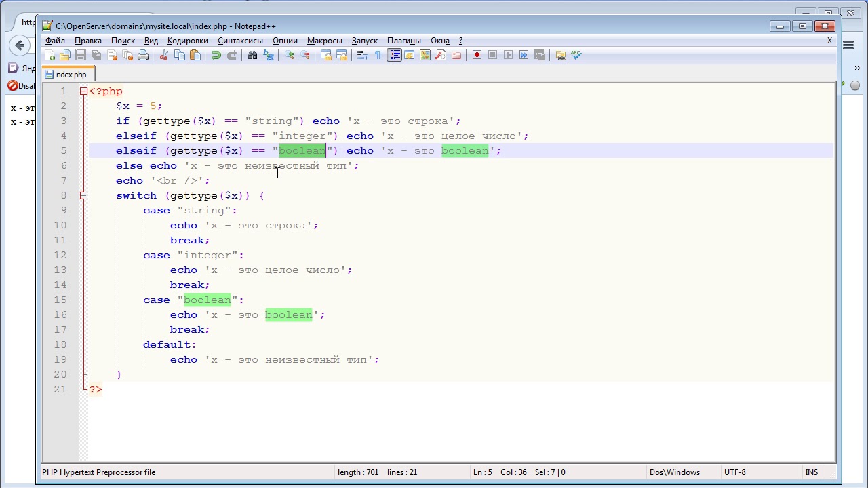Run spell check with the ABC icon

coord(576,56)
